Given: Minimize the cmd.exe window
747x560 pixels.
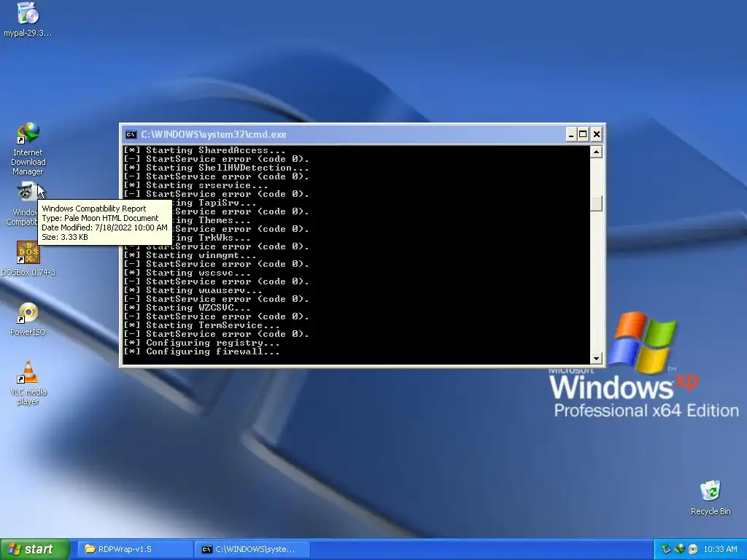Looking at the screenshot, I should click(570, 135).
